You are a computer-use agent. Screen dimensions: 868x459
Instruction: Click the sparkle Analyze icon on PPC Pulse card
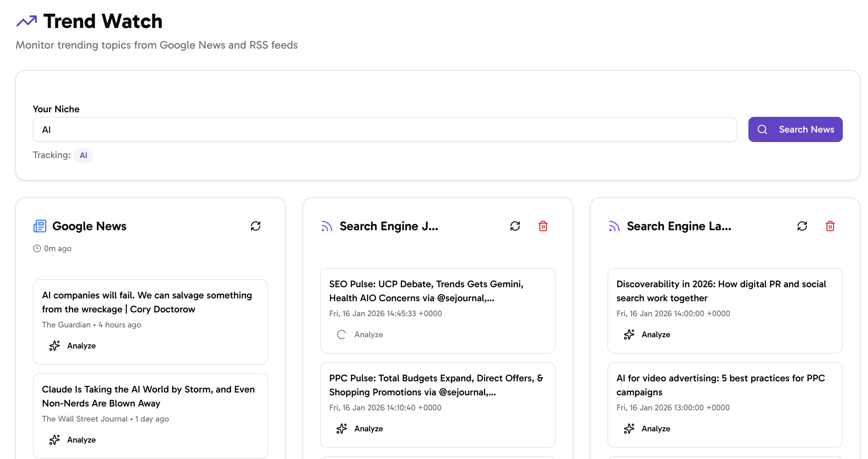click(x=342, y=428)
